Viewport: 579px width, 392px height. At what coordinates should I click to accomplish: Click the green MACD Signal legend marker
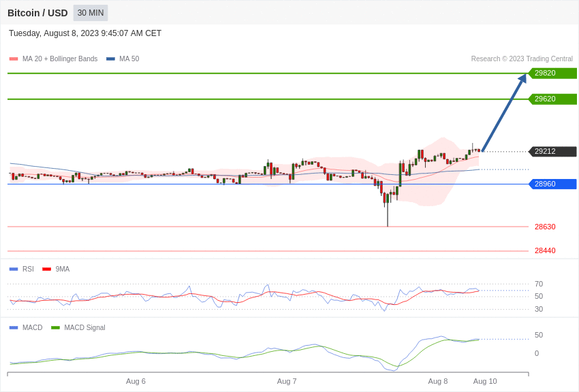(55, 327)
